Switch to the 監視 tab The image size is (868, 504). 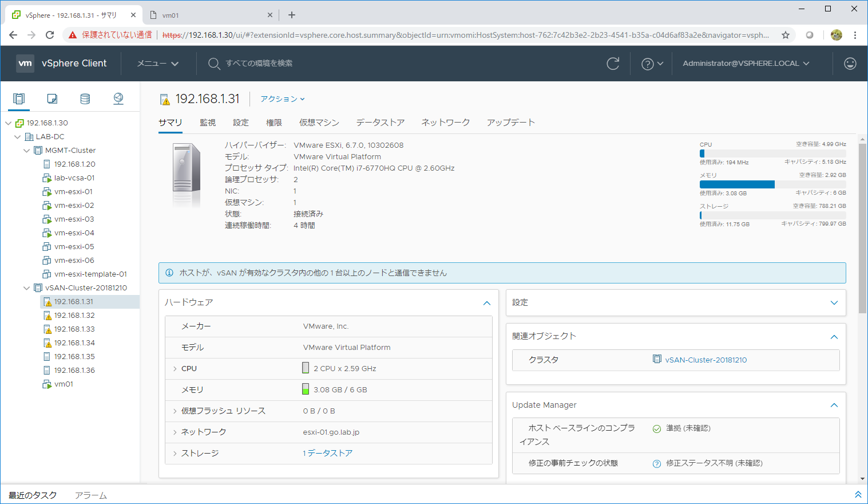coord(208,123)
